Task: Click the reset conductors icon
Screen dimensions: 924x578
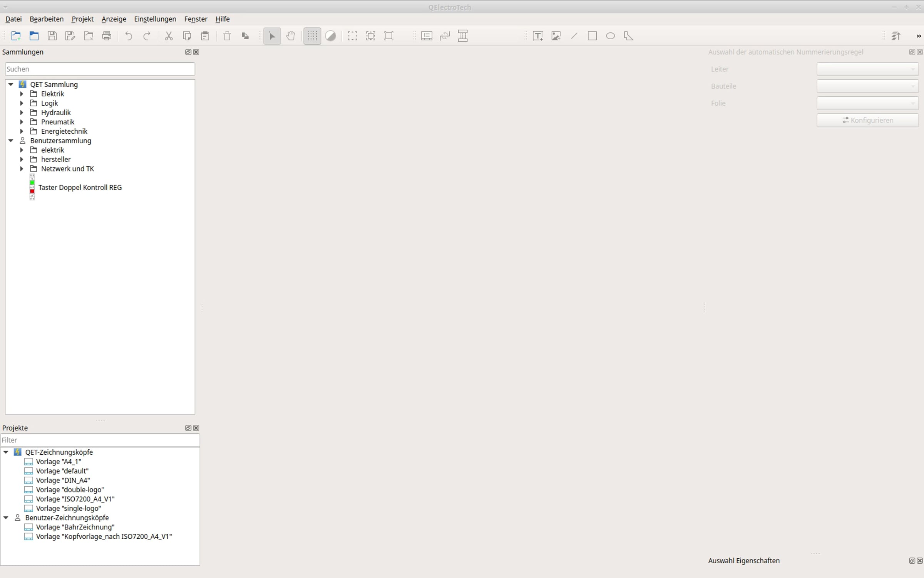Action: point(445,36)
